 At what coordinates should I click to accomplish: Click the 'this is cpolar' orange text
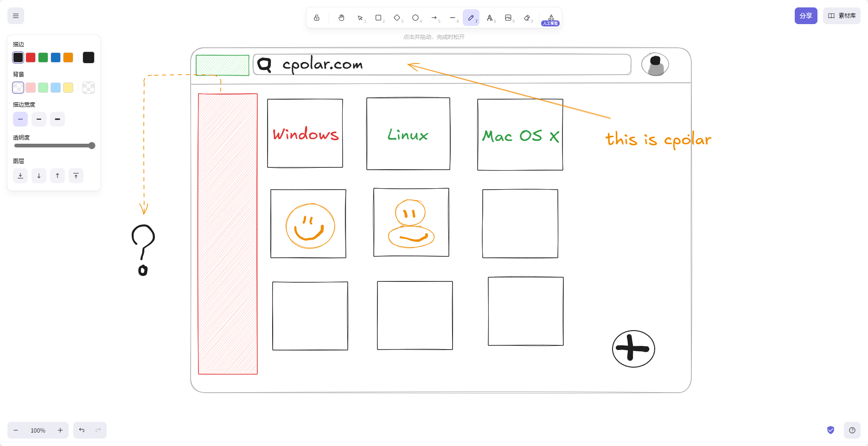click(658, 139)
